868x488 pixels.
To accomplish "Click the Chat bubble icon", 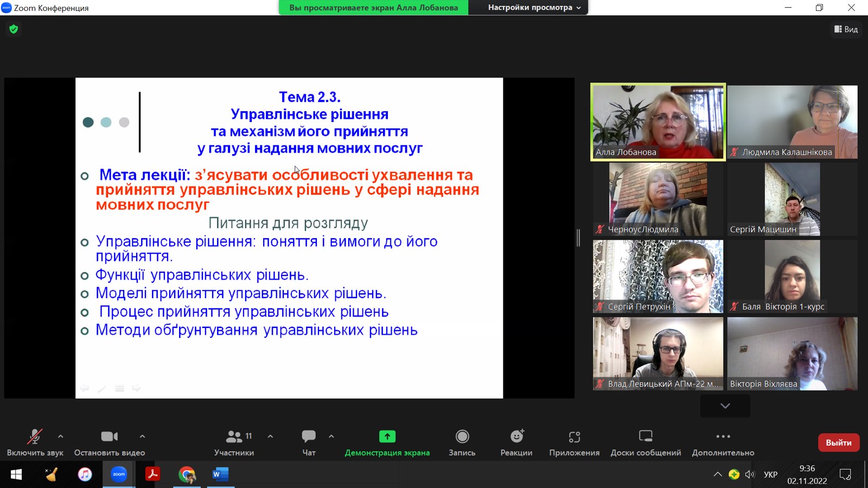I will [309, 437].
